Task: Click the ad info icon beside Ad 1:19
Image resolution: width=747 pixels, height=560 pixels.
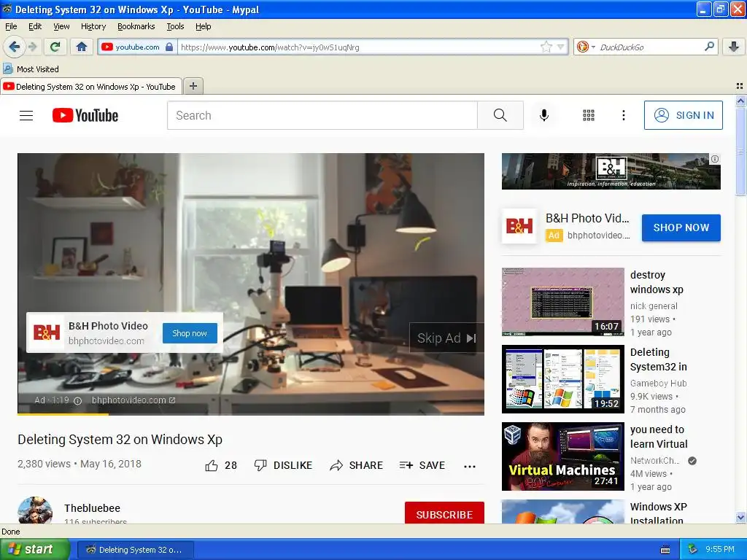Action: coord(77,401)
